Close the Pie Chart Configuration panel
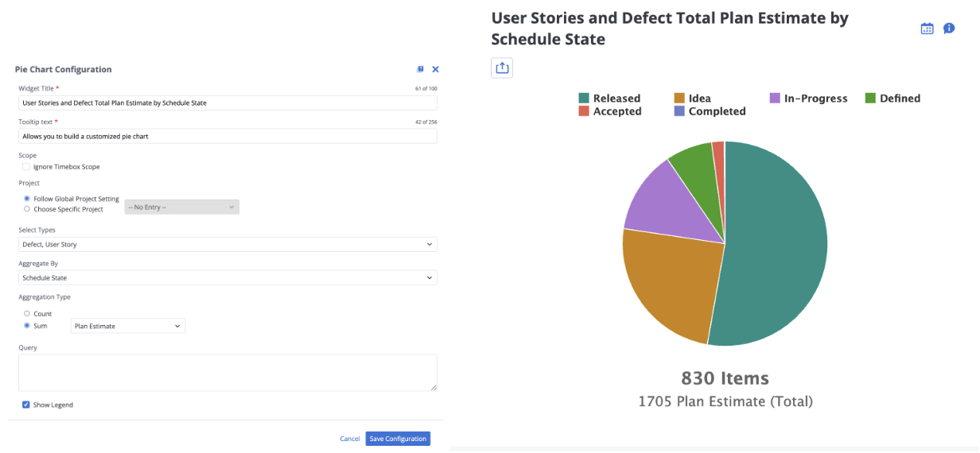This screenshot has height=453, width=980. [435, 70]
